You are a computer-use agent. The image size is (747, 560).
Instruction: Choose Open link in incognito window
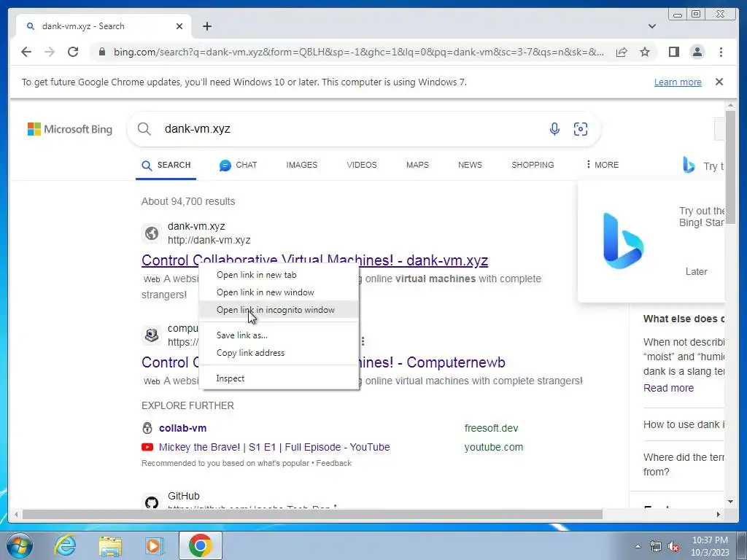click(279, 310)
